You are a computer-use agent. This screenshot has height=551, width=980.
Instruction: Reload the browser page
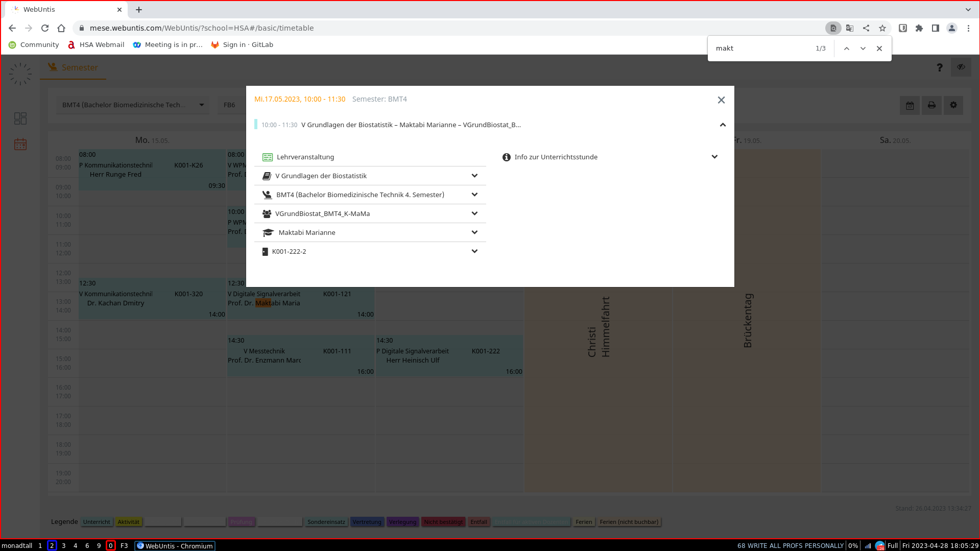tap(45, 28)
